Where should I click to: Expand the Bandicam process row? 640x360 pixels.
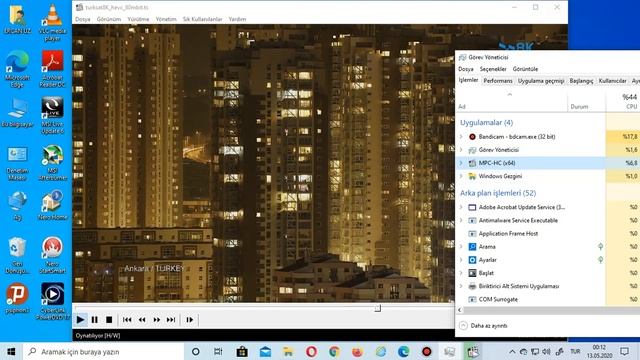click(461, 137)
